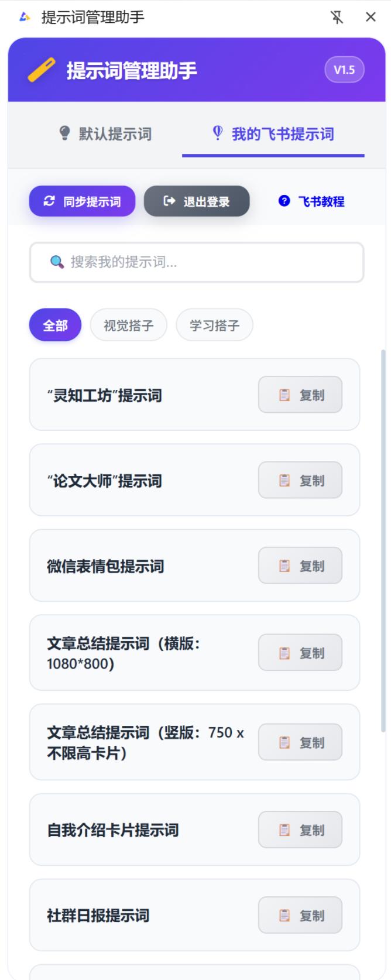Click the V1.5 version badge

(344, 70)
